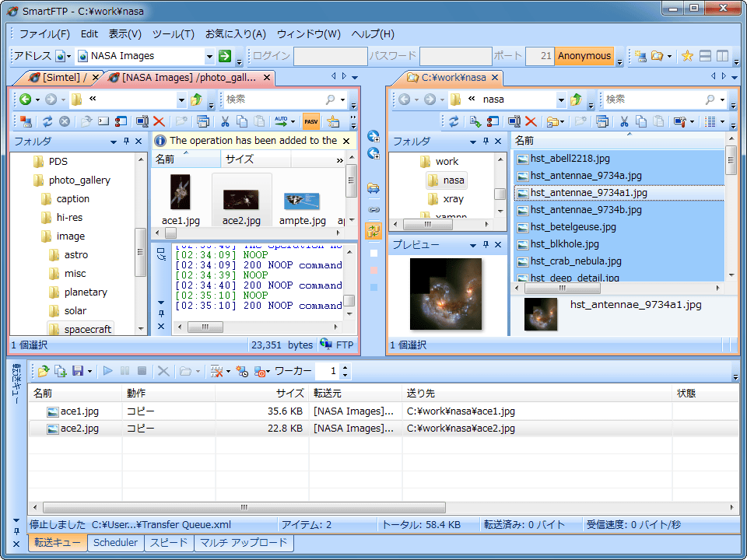Switch to the Scheduler tab
Screen dimensions: 747x560
(115, 542)
